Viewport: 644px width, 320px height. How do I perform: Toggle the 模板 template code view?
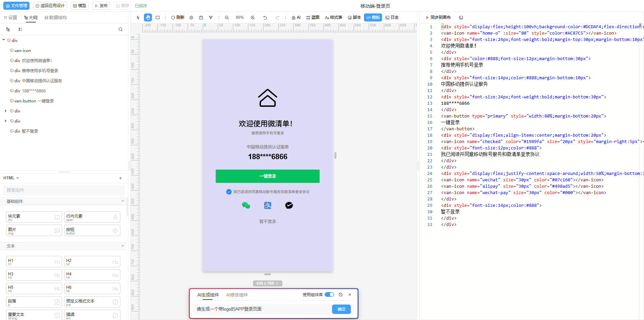(373, 17)
